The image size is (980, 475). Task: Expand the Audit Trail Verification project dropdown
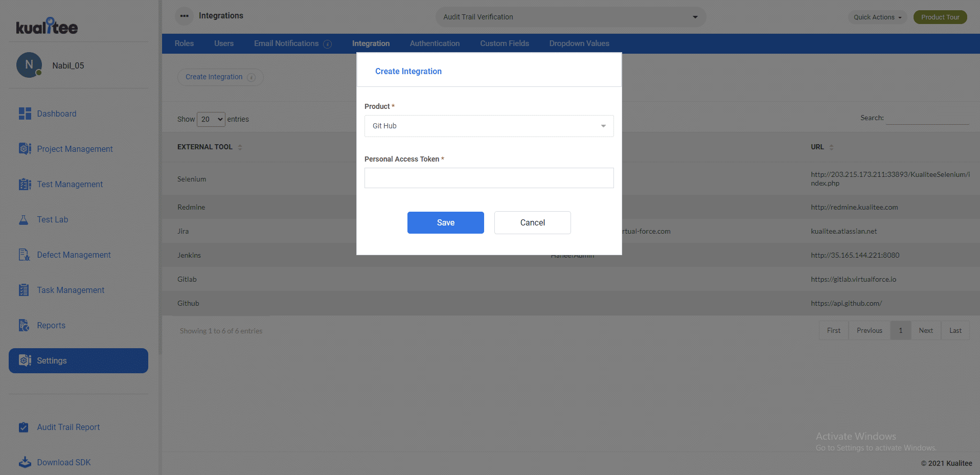[x=571, y=17]
